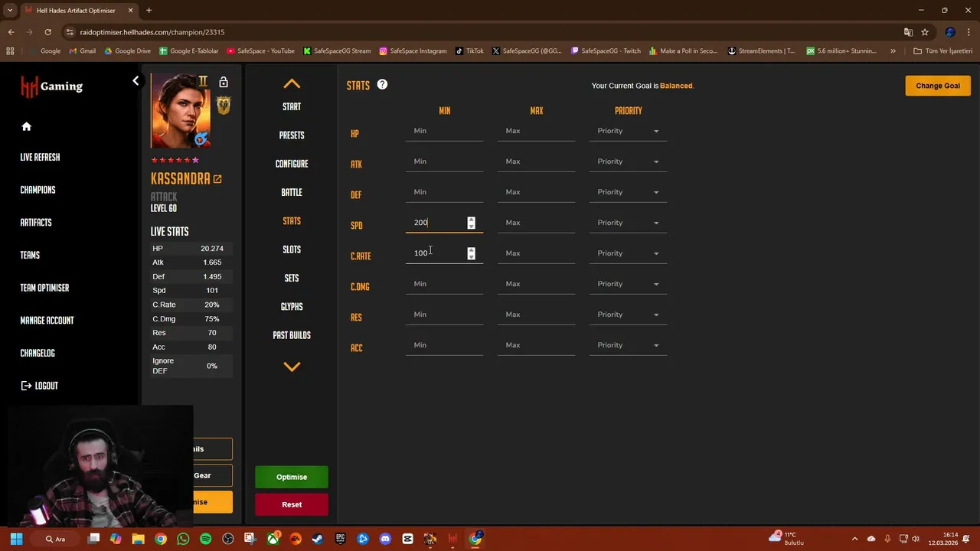Select the Past Builds step
The height and width of the screenshot is (551, 980).
click(292, 335)
